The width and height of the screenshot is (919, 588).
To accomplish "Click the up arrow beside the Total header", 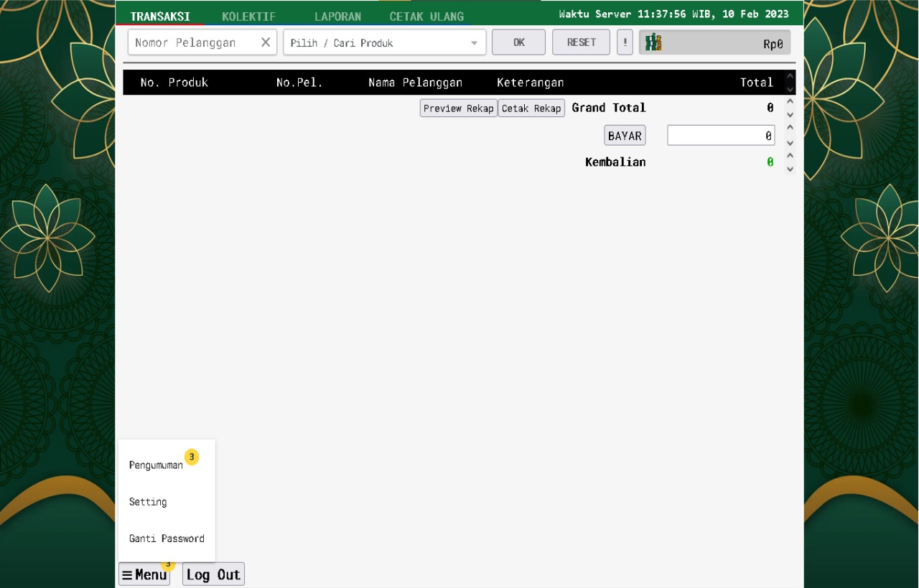I will (790, 75).
